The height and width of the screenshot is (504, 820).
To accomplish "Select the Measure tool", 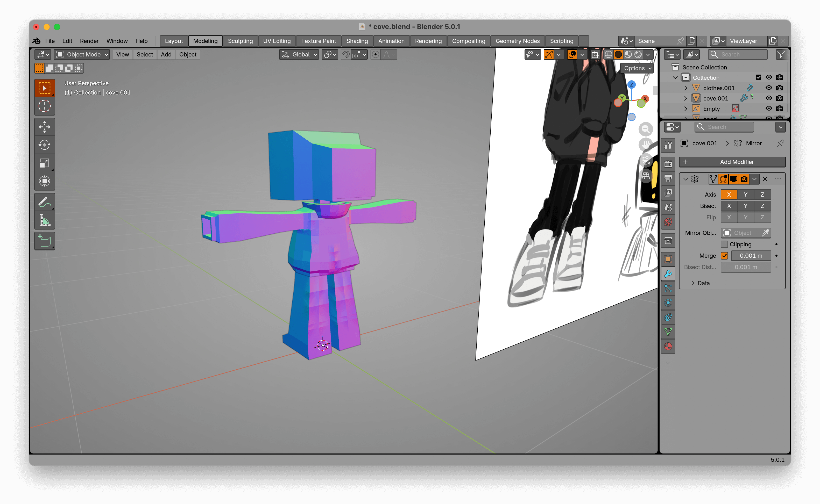I will tap(44, 220).
